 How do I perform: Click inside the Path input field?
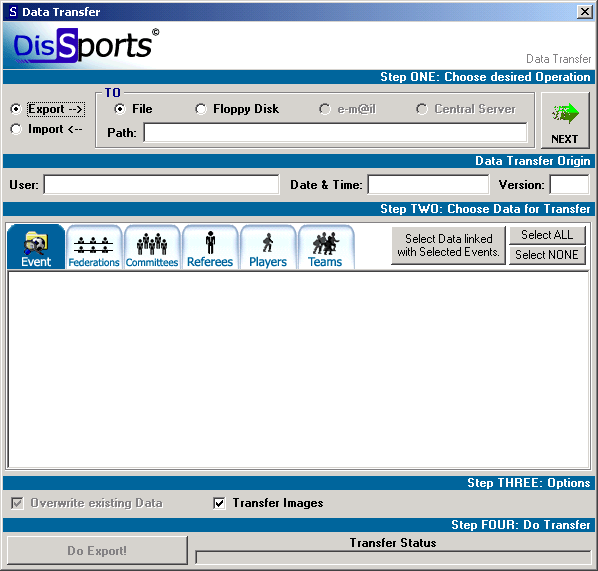(335, 132)
